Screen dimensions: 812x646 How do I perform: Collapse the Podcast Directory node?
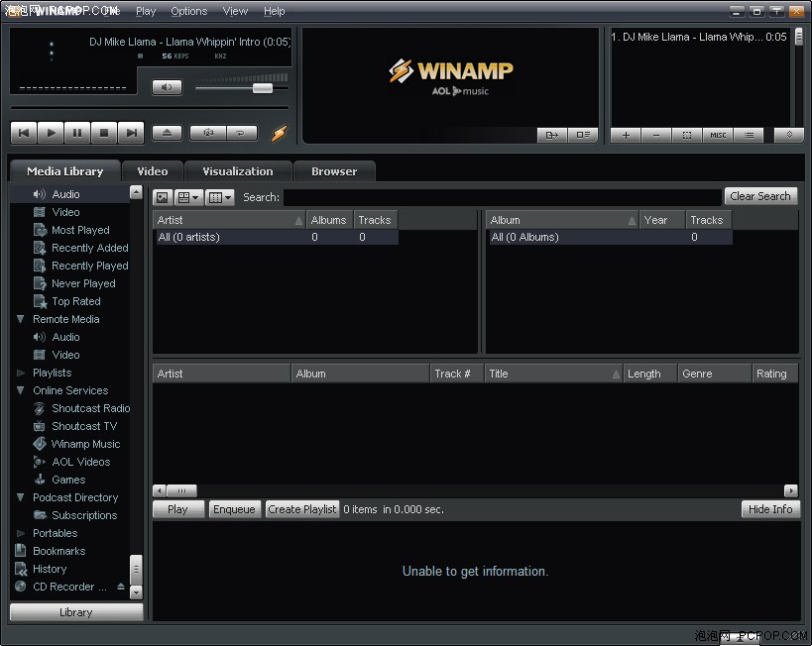tap(21, 497)
